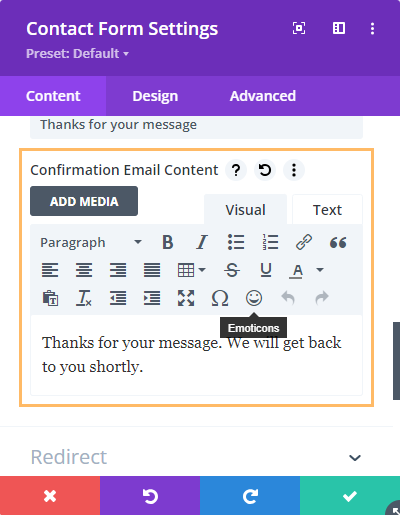The width and height of the screenshot is (400, 515).
Task: Center align the text
Action: [84, 270]
